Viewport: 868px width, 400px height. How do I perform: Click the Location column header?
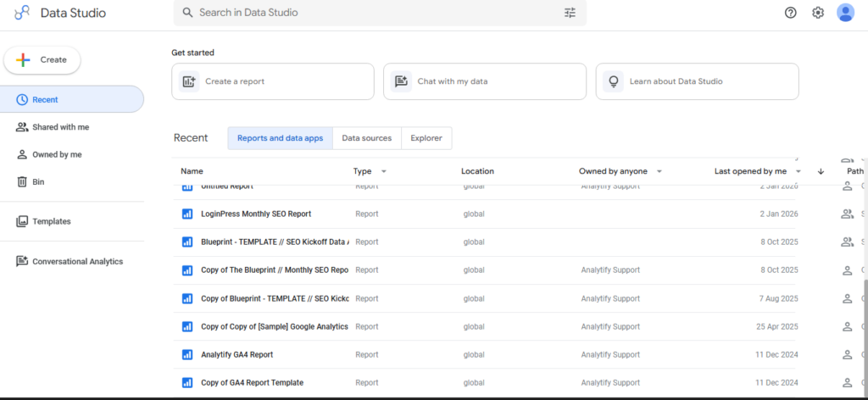pos(477,171)
